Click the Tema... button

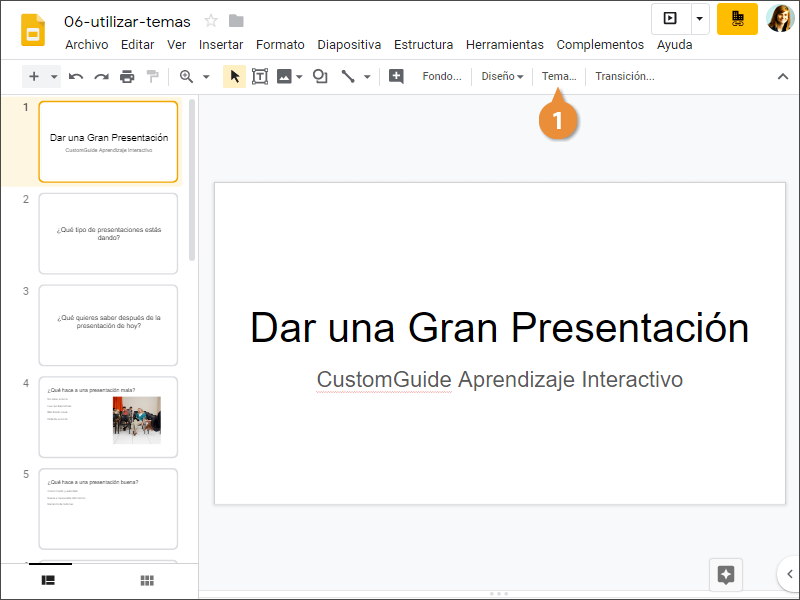click(x=559, y=76)
